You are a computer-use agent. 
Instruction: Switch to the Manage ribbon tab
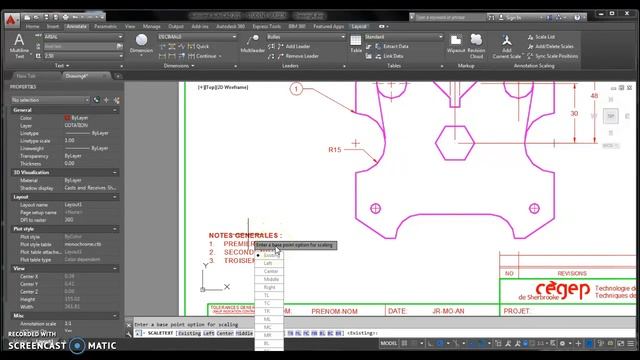coord(151,27)
